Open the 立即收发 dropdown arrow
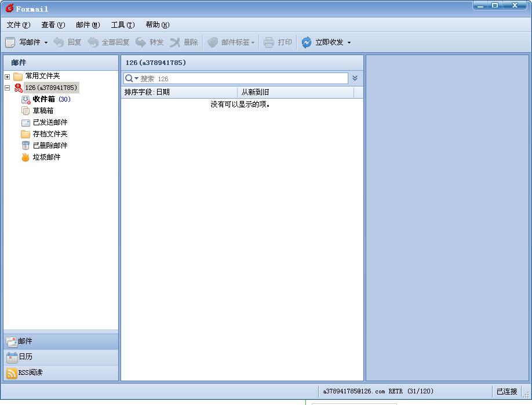532x405 pixels. click(349, 43)
